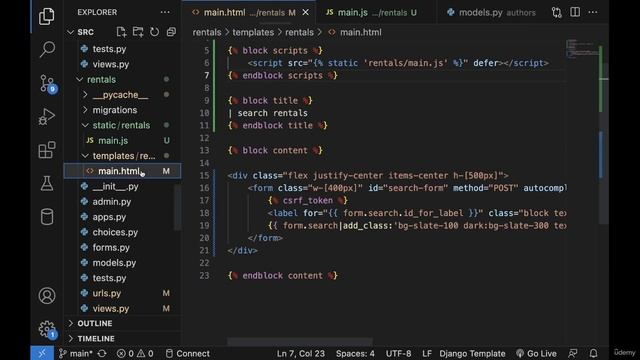Collapse the templates/re... folder
The height and width of the screenshot is (360, 640).
(85, 156)
